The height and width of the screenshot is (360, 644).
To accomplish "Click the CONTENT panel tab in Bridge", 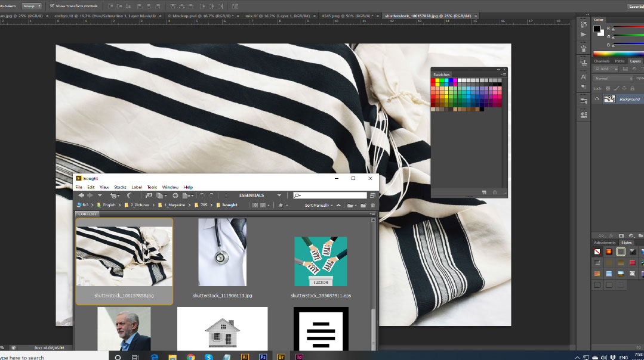I will click(x=87, y=214).
